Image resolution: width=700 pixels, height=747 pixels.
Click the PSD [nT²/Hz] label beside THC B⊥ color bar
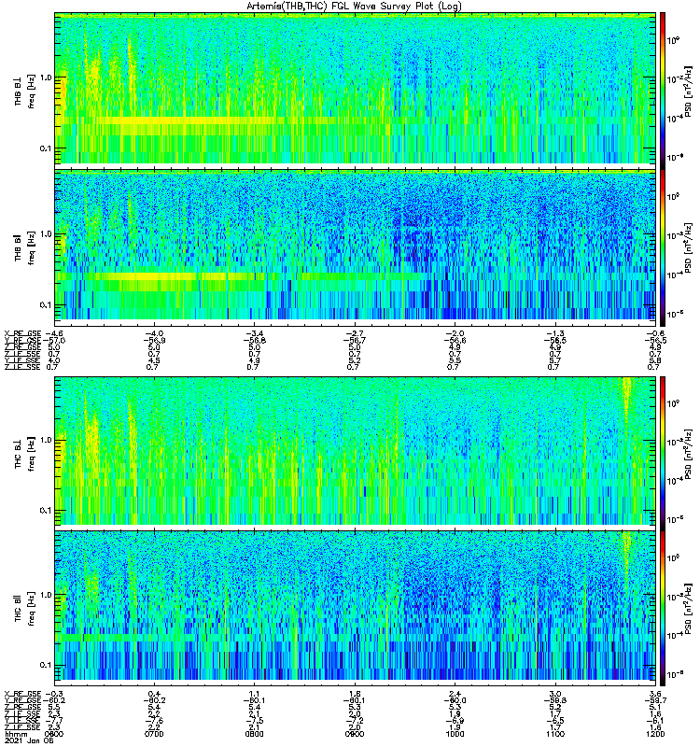point(688,453)
